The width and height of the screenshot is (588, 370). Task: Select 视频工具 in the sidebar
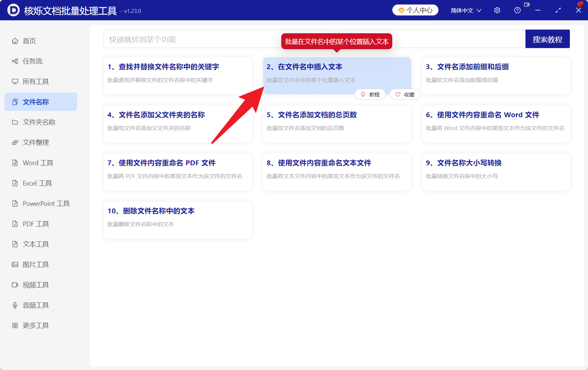[41, 285]
